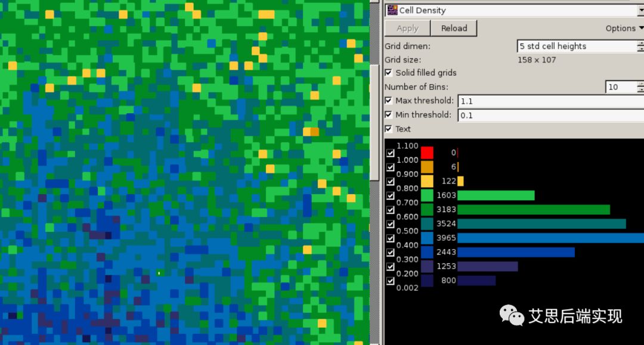
Task: Toggle the Solid filled grids checkbox
Action: point(389,73)
